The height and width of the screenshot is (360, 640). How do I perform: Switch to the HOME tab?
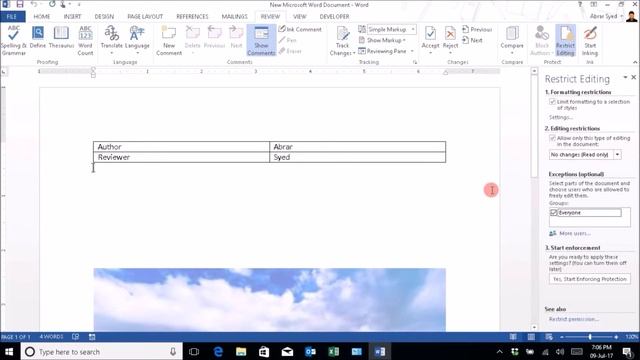click(x=42, y=17)
